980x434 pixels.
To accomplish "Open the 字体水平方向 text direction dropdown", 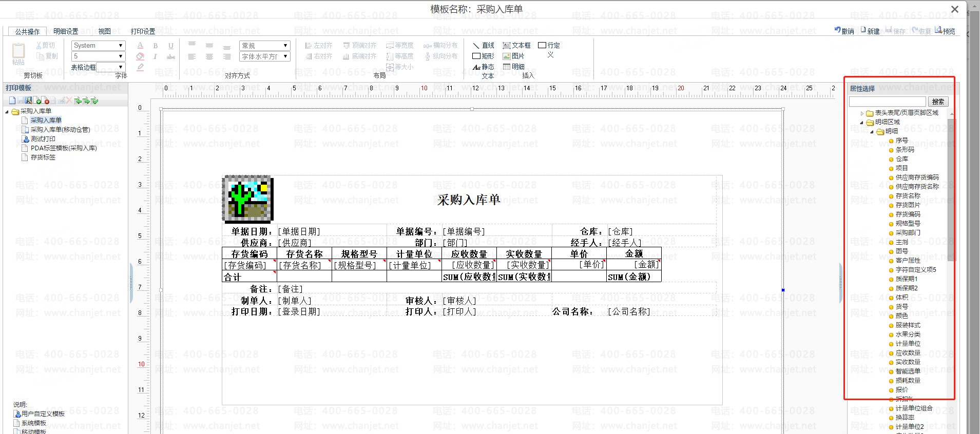I will point(265,56).
